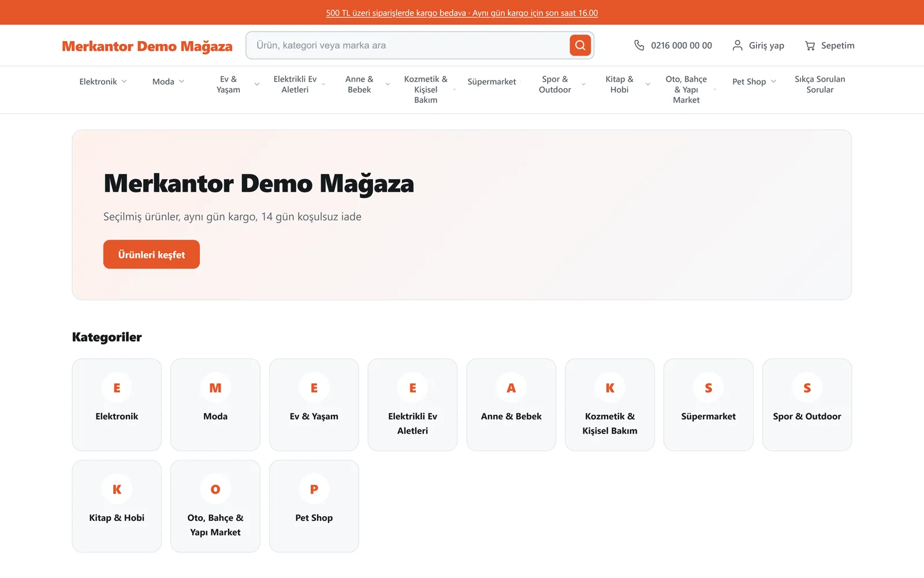Screen dimensions: 924x578
Task: Open the Anne & Bebek category card
Action: coord(511,405)
